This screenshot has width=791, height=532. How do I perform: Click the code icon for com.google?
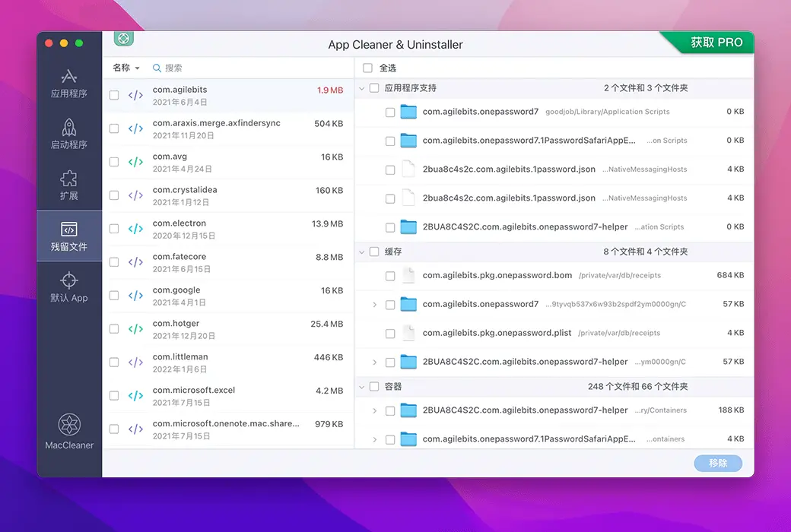pos(135,296)
